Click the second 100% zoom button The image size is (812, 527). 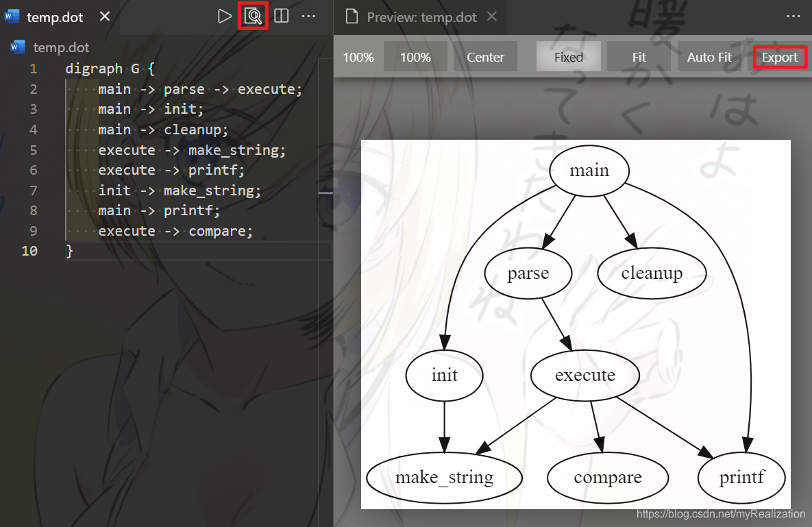coord(415,57)
